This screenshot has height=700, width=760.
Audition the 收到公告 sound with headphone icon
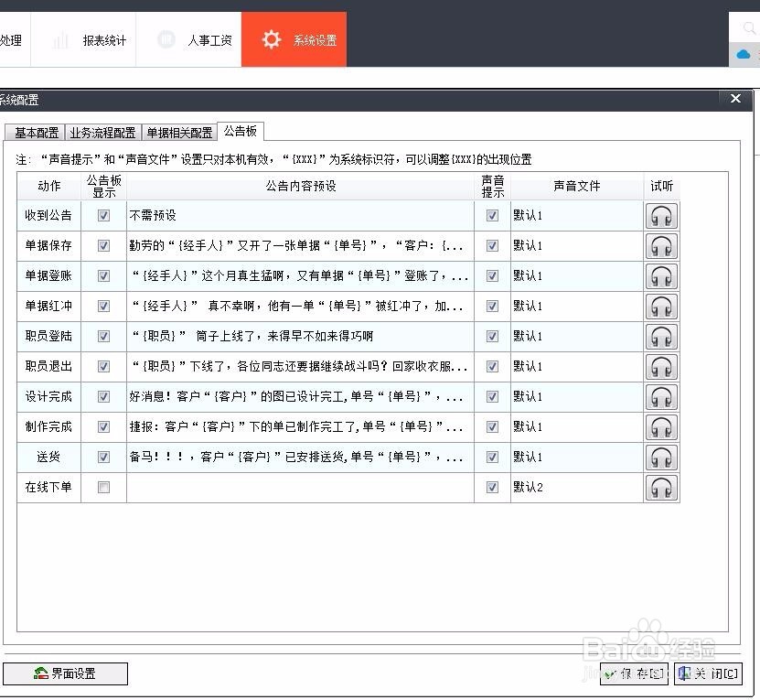(x=661, y=215)
